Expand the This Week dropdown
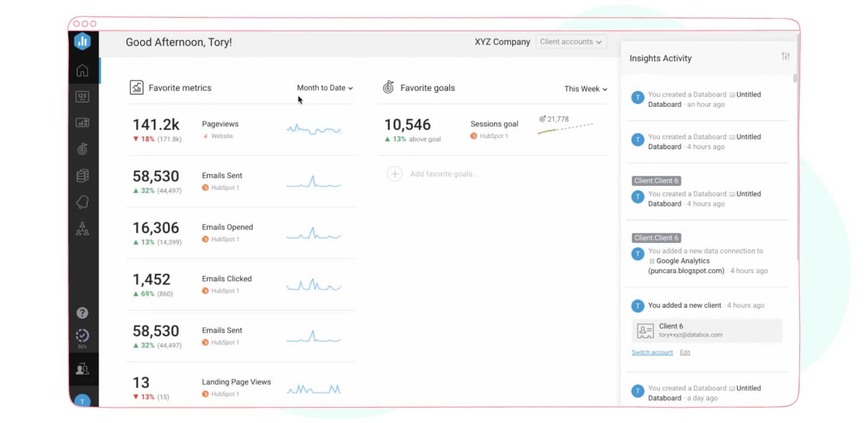The height and width of the screenshot is (423, 868). (586, 89)
